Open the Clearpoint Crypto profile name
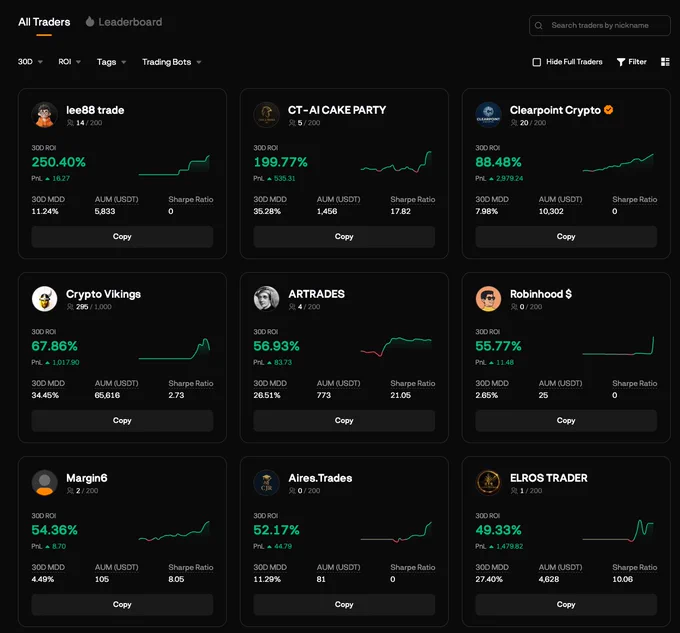 click(555, 111)
